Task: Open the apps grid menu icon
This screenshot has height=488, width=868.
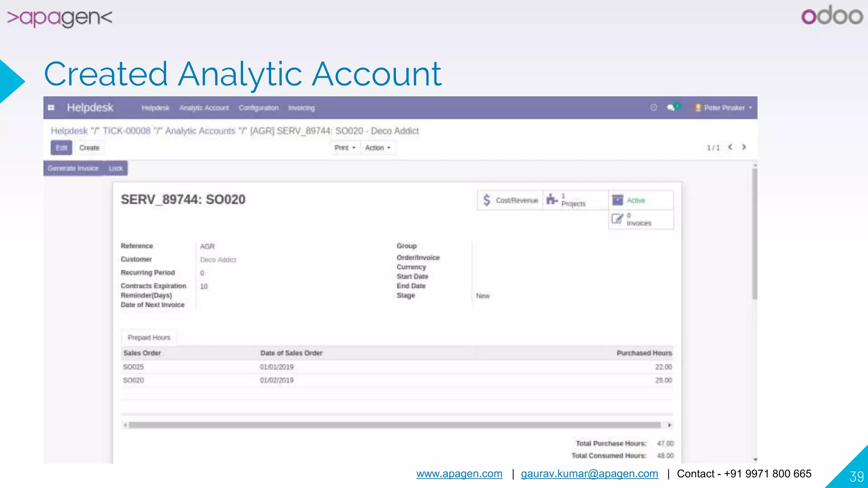Action: [x=51, y=108]
